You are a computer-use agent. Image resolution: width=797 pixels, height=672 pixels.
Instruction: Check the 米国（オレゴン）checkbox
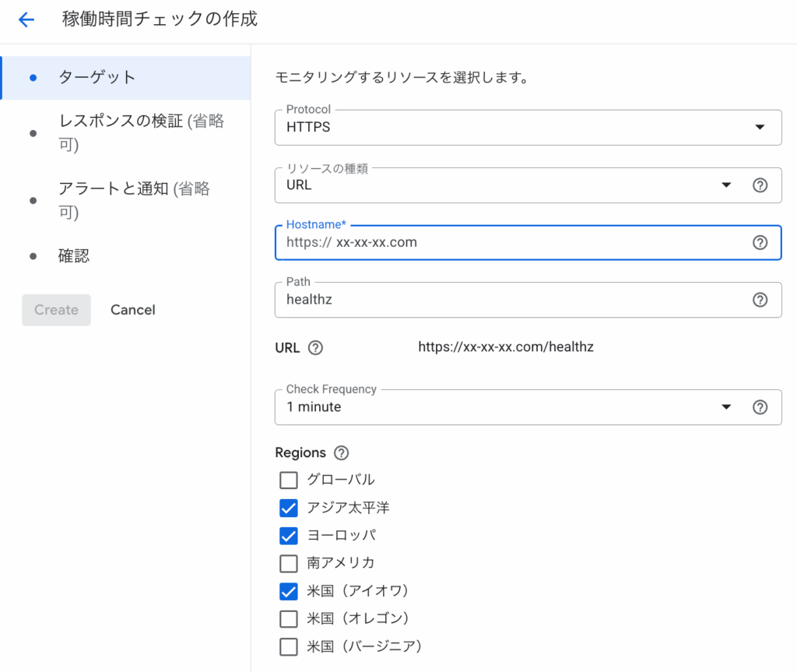tap(289, 618)
